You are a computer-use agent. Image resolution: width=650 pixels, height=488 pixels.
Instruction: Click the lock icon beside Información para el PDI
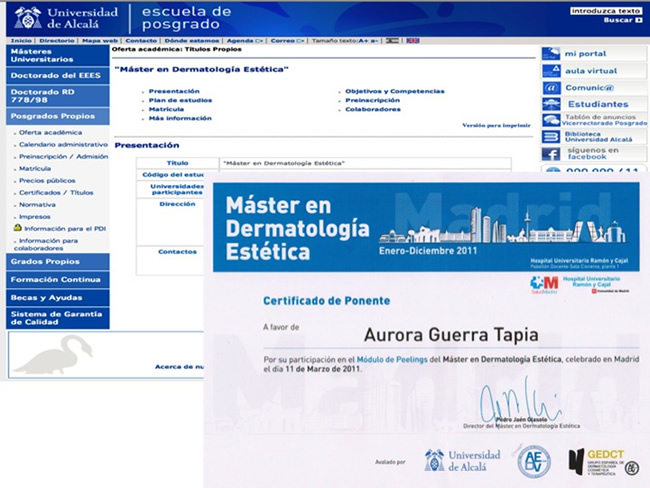coord(17,228)
